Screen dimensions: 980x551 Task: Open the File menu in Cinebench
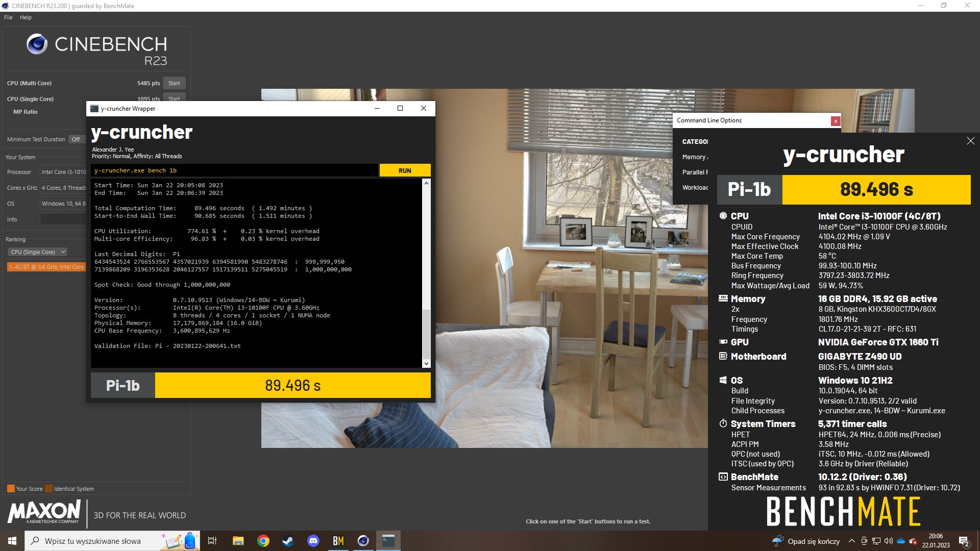point(8,17)
